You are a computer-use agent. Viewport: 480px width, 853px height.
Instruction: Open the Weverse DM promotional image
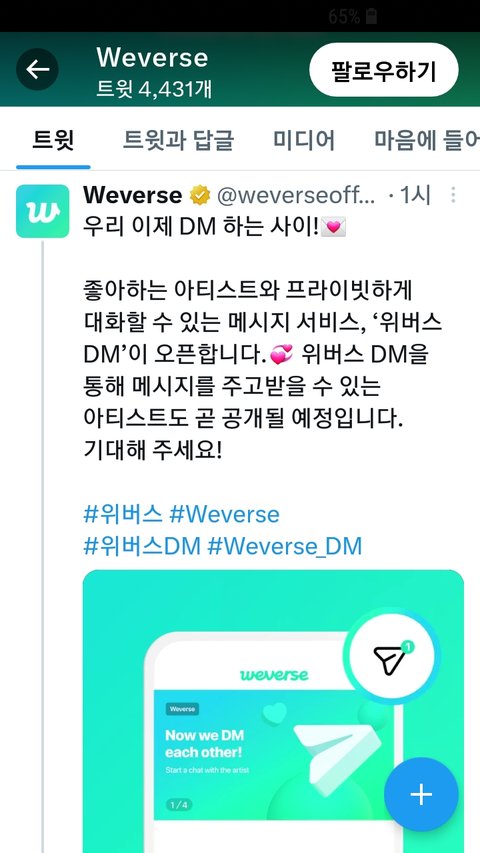[273, 711]
